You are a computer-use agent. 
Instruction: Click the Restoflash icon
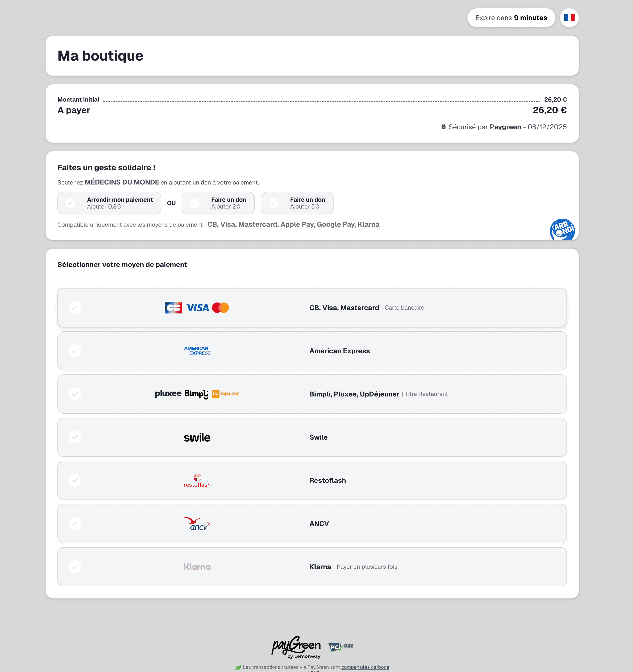coord(197,480)
